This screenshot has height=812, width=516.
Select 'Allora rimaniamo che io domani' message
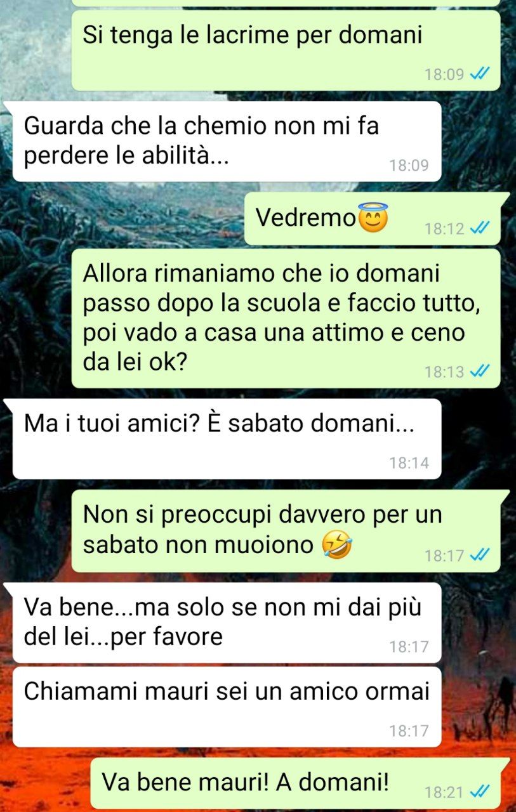(286, 318)
